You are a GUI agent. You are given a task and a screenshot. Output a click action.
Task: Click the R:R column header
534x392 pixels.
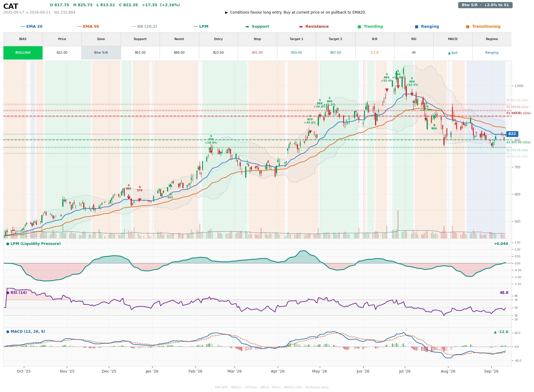pyautogui.click(x=375, y=39)
